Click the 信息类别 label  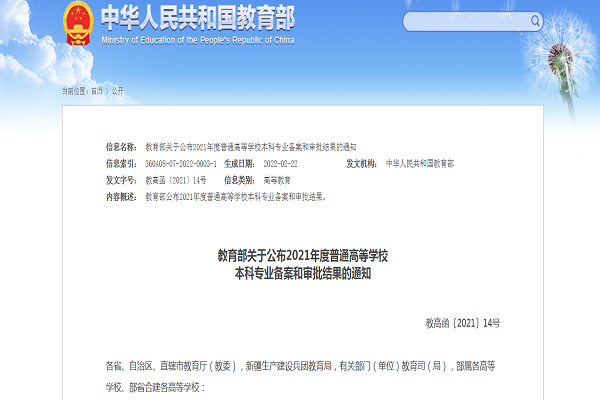coord(240,180)
